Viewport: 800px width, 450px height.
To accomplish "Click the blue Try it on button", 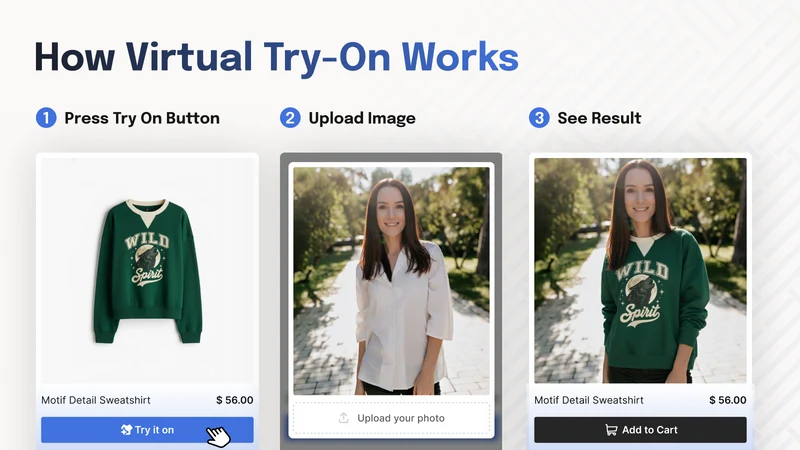I will (147, 430).
